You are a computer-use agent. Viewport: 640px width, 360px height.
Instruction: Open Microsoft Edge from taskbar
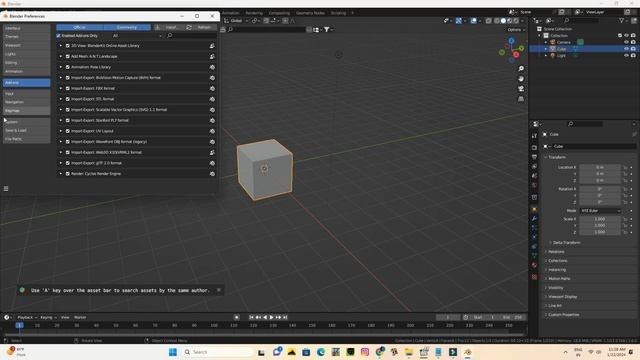[321, 352]
